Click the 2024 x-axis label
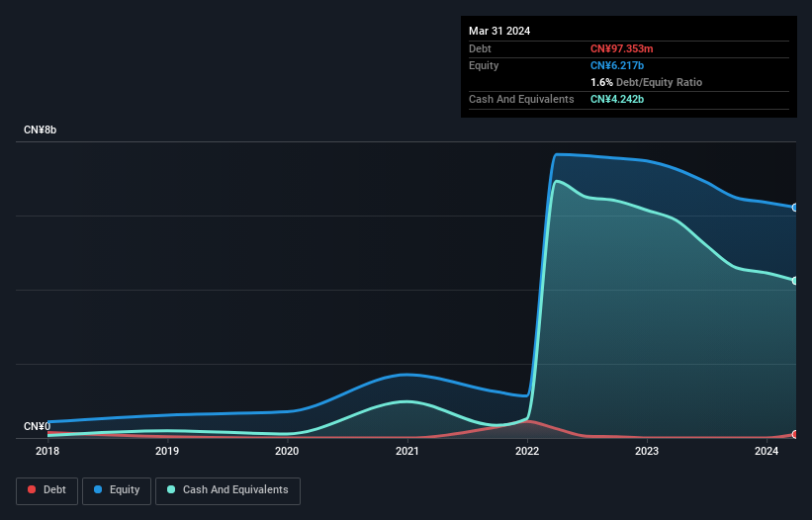This screenshot has height=520, width=812. coord(767,451)
